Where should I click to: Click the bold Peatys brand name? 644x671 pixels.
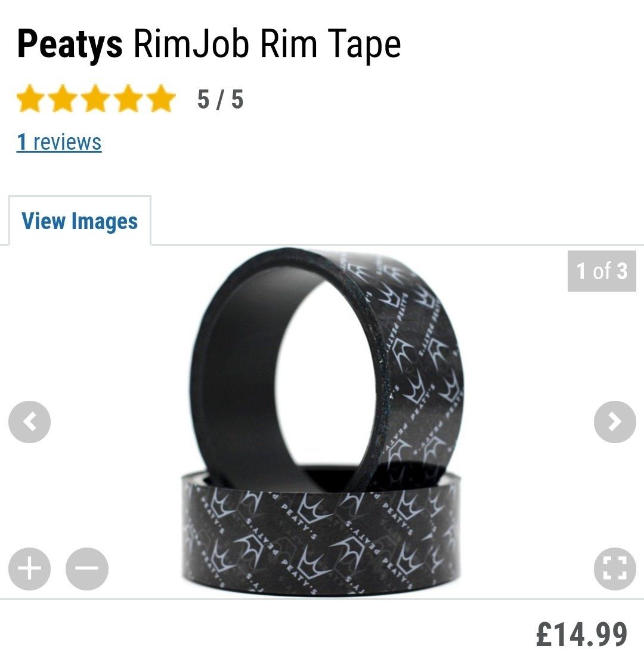click(70, 44)
